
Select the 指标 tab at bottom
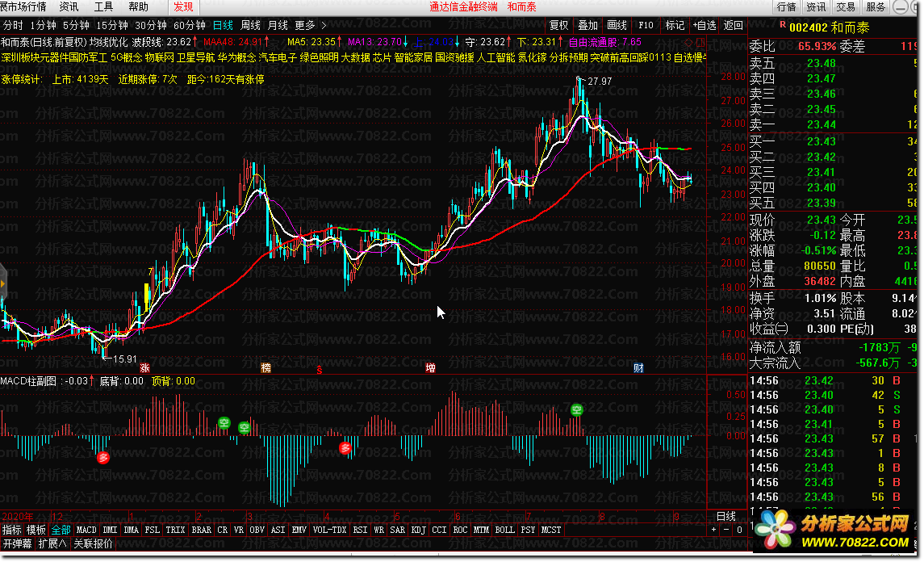[x=12, y=530]
